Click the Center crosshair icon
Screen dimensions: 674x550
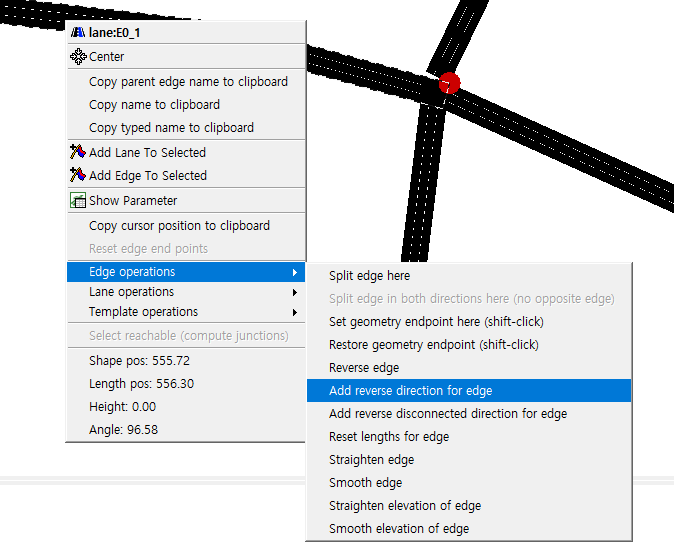[x=78, y=56]
